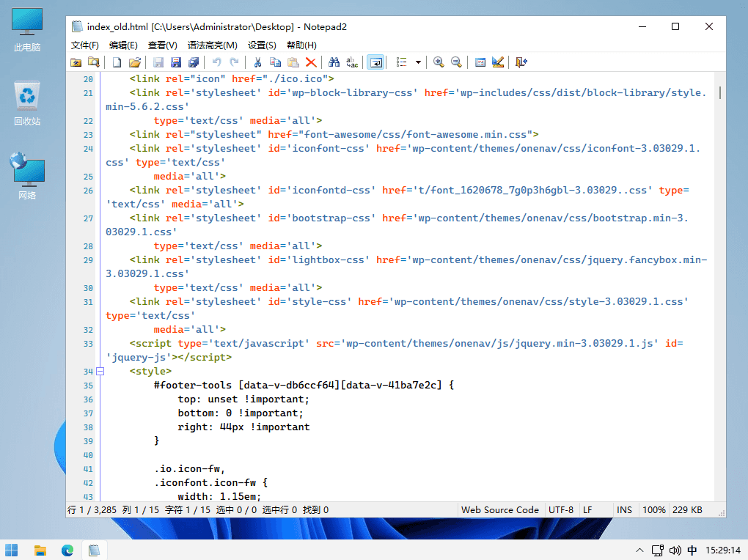Delete selection with the red X icon
This screenshot has height=560, width=748.
[311, 62]
